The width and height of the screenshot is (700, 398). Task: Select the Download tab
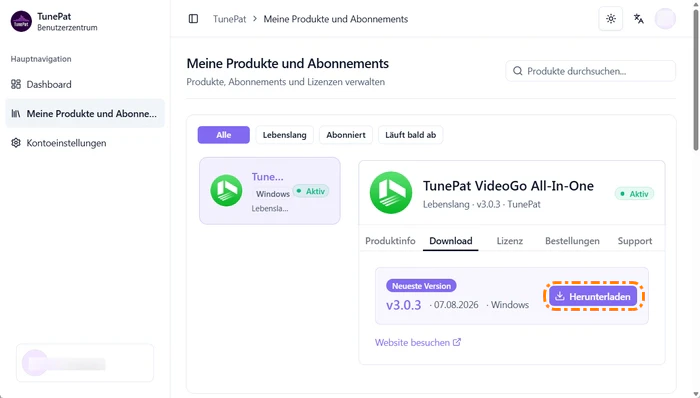[450, 241]
